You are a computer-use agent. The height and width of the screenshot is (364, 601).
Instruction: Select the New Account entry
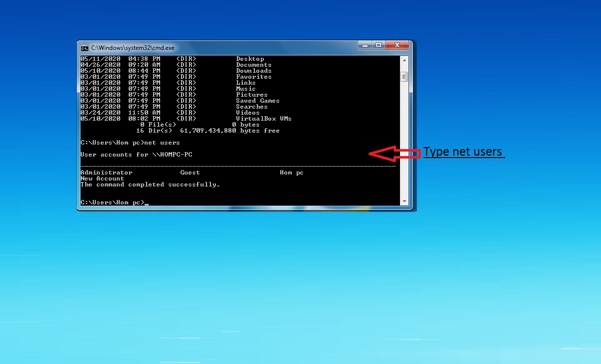pos(102,178)
